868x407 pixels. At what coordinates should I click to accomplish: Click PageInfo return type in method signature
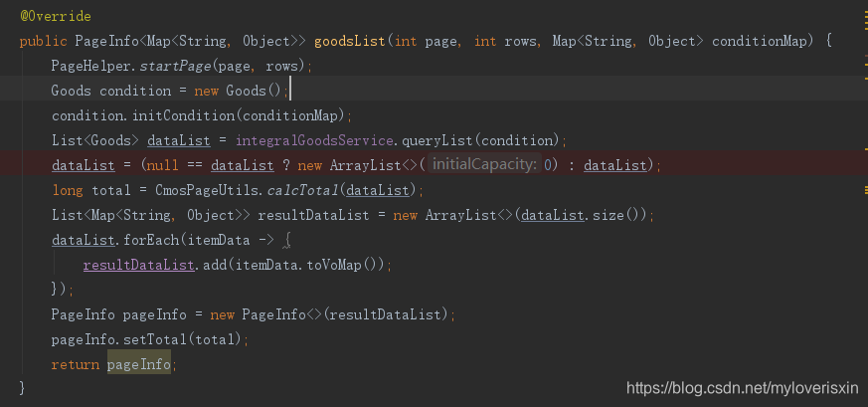click(106, 41)
